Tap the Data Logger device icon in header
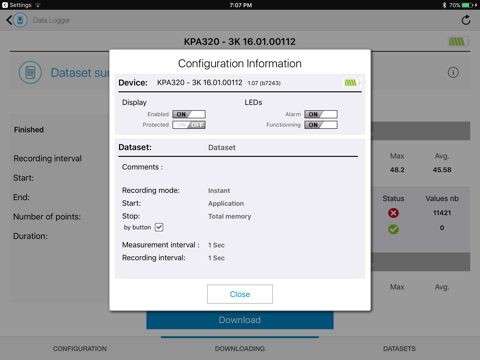The width and height of the screenshot is (480, 360). click(x=20, y=20)
